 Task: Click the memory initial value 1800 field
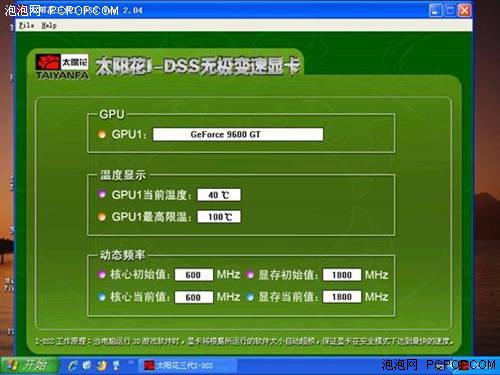tap(342, 275)
